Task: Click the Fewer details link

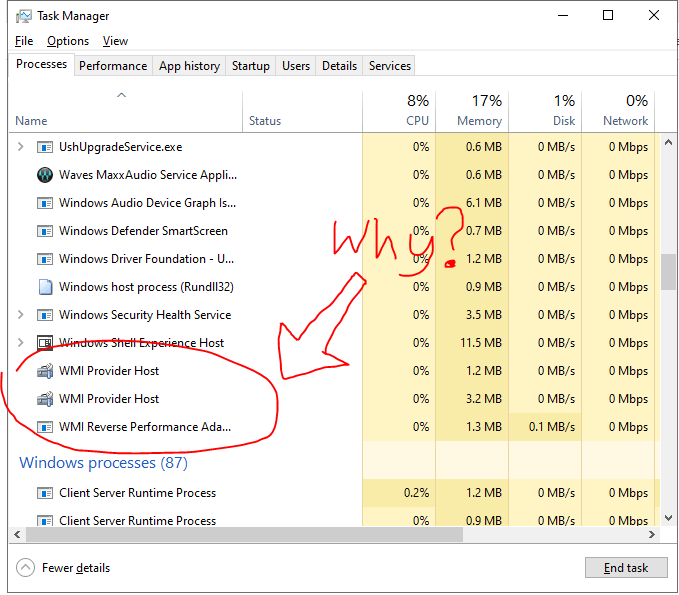Action: [76, 568]
